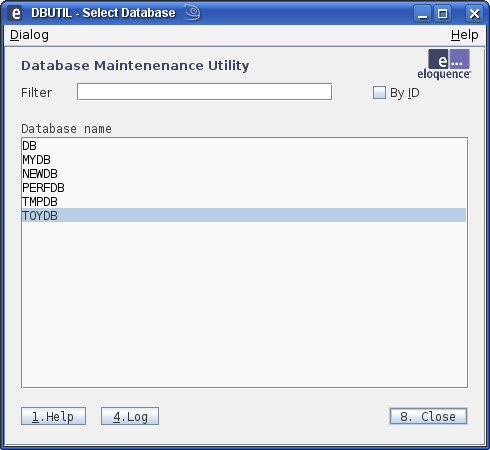Open the Help menu
This screenshot has width=490, height=450.
pos(464,35)
